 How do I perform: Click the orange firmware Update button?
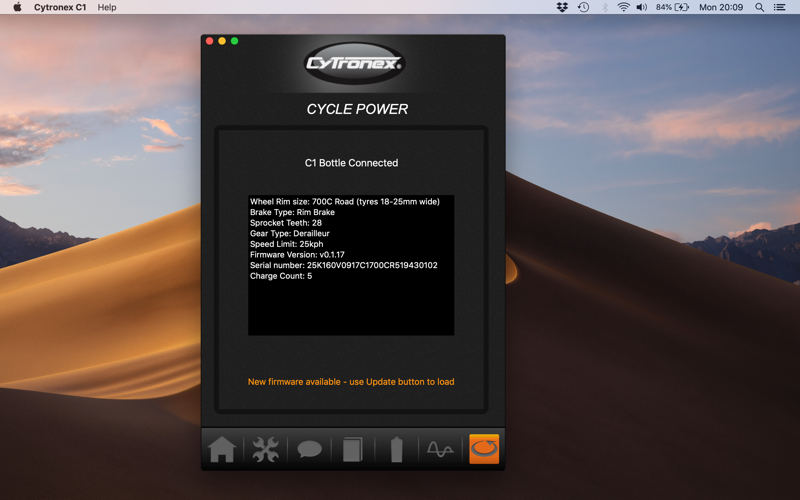(x=484, y=449)
